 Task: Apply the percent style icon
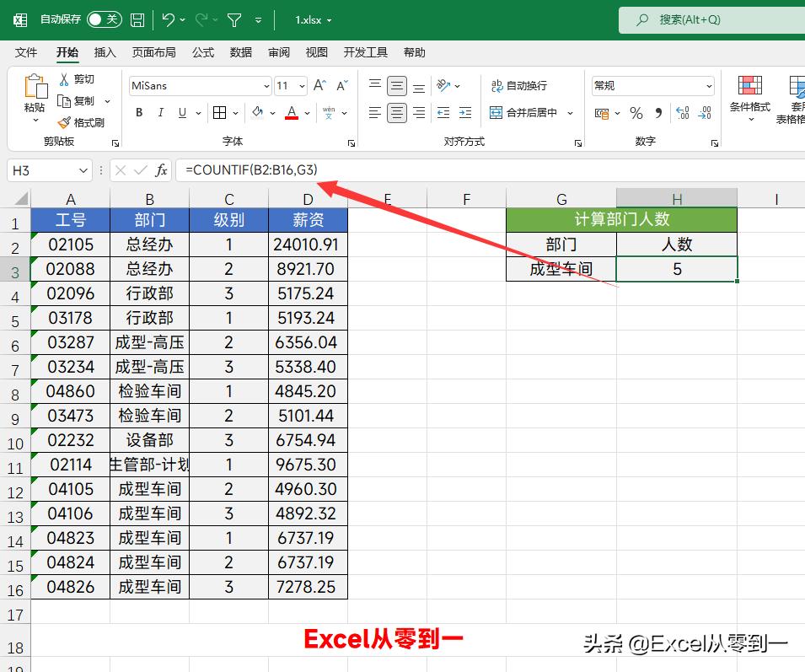(636, 112)
